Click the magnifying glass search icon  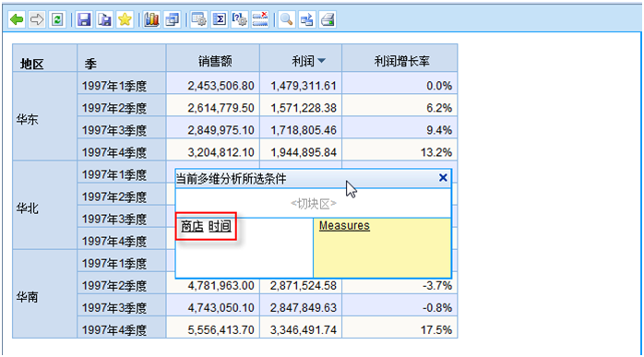[x=286, y=19]
